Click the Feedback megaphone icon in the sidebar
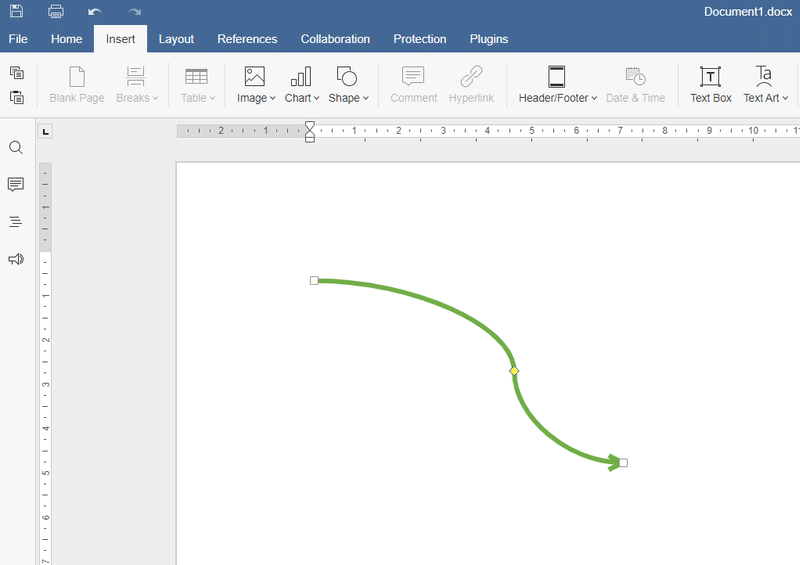Screen dimensions: 800x565 [16, 259]
